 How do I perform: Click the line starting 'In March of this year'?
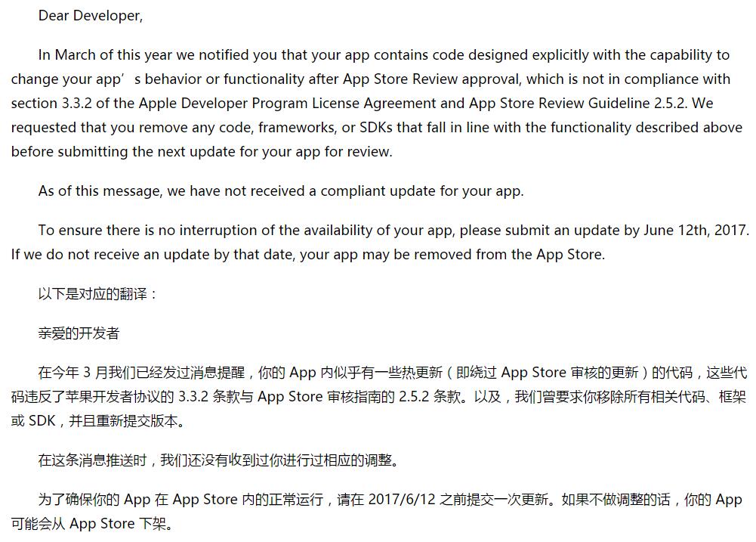click(384, 55)
